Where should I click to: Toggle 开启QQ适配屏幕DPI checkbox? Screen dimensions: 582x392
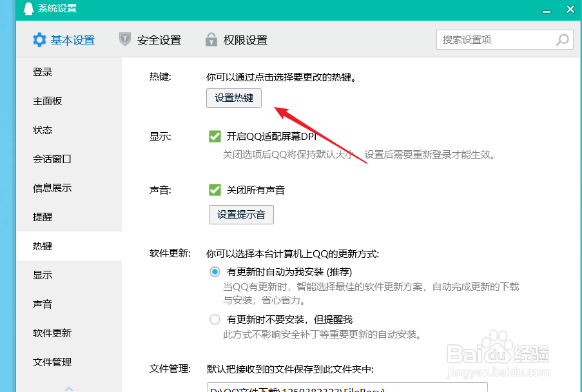215,136
